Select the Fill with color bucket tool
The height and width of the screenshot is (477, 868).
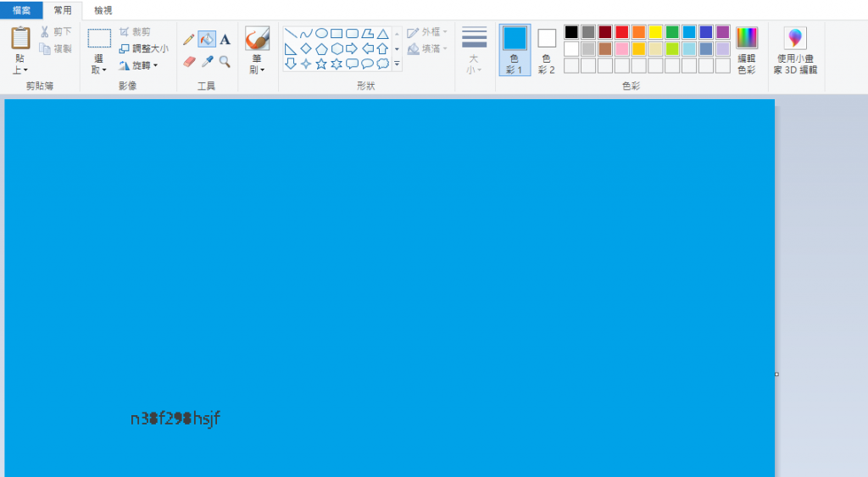pyautogui.click(x=207, y=39)
